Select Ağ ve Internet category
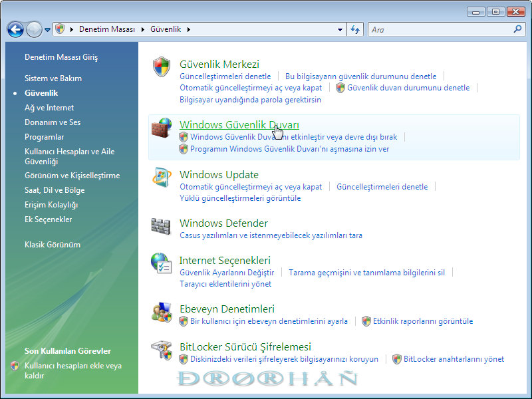The image size is (532, 399). (49, 108)
